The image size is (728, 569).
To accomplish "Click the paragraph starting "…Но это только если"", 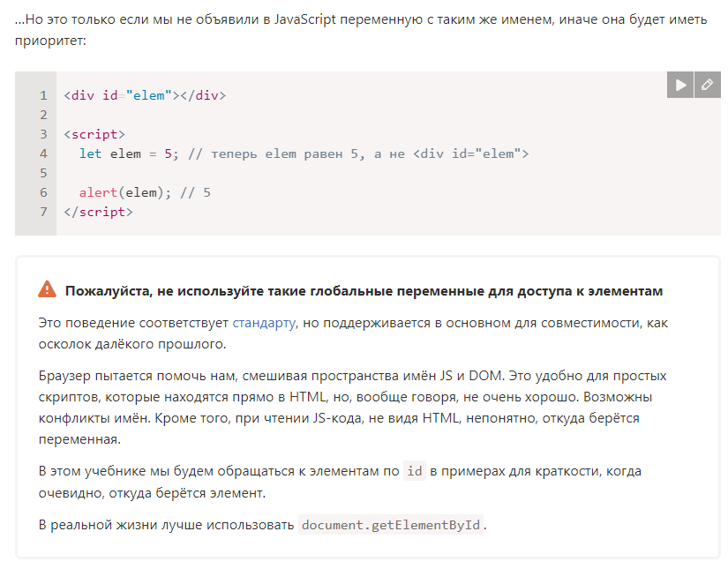I will click(361, 30).
